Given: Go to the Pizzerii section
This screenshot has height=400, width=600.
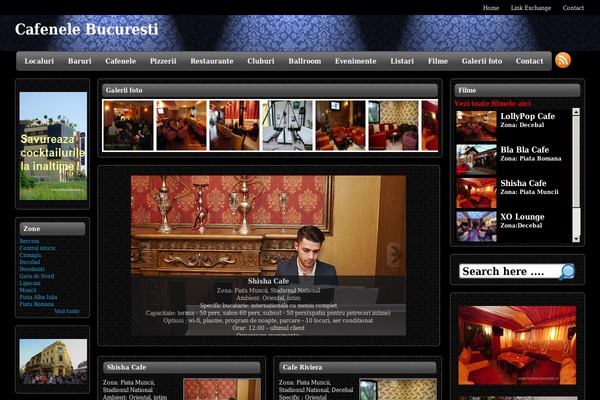Looking at the screenshot, I should [x=163, y=61].
